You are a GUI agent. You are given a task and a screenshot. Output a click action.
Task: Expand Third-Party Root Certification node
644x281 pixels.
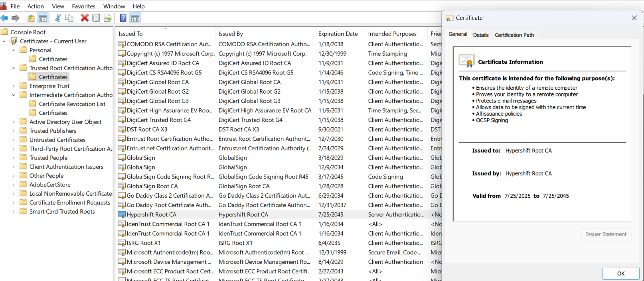14,149
